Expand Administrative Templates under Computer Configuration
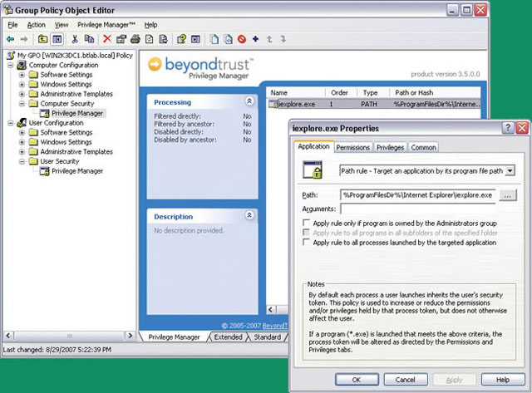The width and height of the screenshot is (532, 393). tap(22, 94)
